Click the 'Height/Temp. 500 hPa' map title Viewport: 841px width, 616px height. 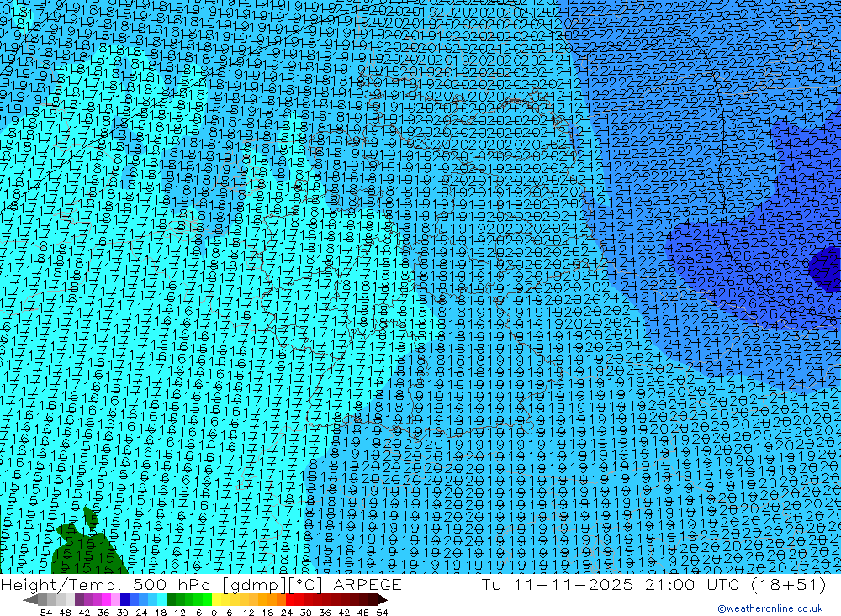106,585
